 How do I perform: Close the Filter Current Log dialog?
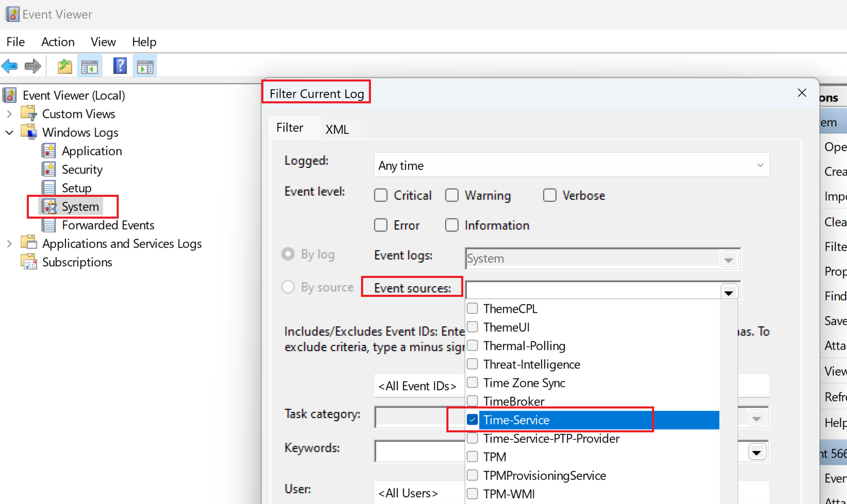[x=802, y=93]
